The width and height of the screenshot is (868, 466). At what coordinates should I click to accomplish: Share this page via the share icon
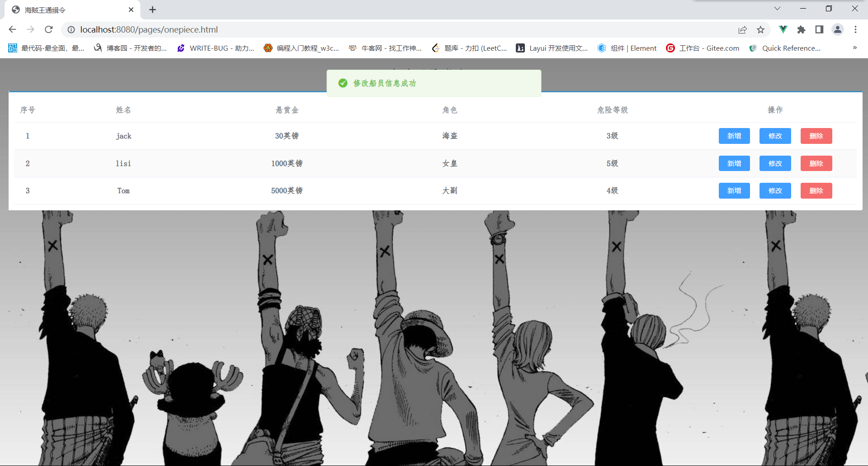click(742, 29)
